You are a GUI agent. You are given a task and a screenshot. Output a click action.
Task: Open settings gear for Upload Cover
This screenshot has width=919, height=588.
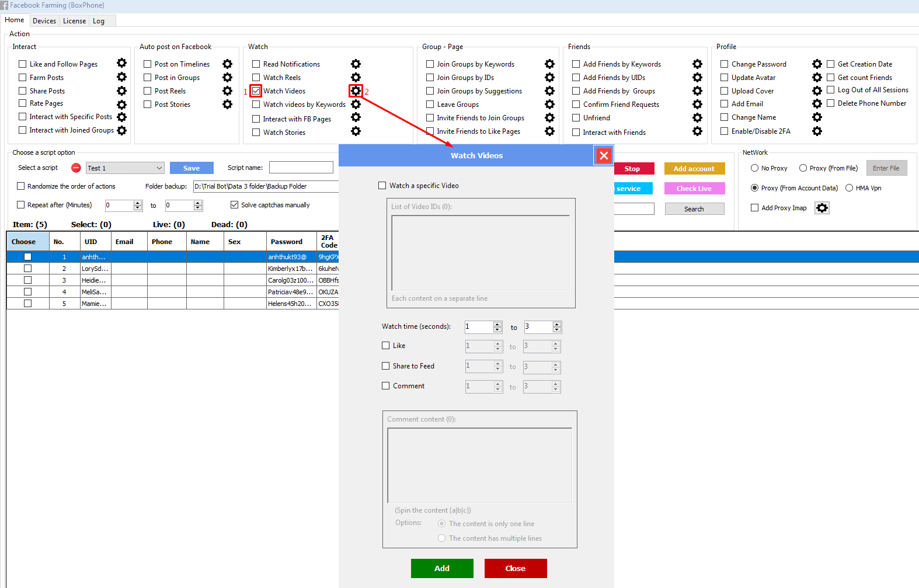(x=817, y=91)
